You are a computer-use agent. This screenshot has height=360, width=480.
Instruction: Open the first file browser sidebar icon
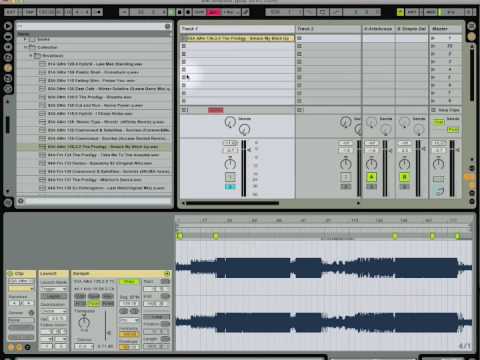point(8,57)
